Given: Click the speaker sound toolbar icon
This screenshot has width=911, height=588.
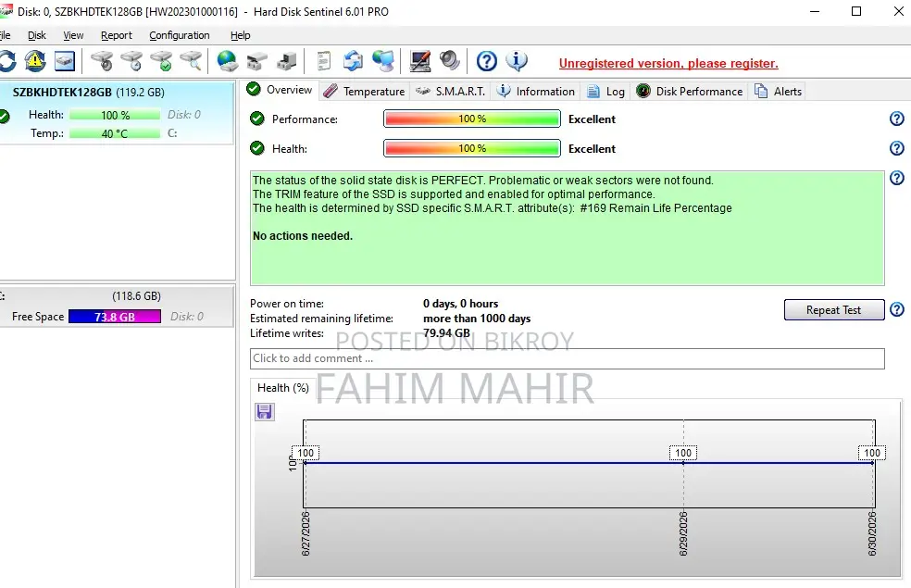Looking at the screenshot, I should pos(450,60).
